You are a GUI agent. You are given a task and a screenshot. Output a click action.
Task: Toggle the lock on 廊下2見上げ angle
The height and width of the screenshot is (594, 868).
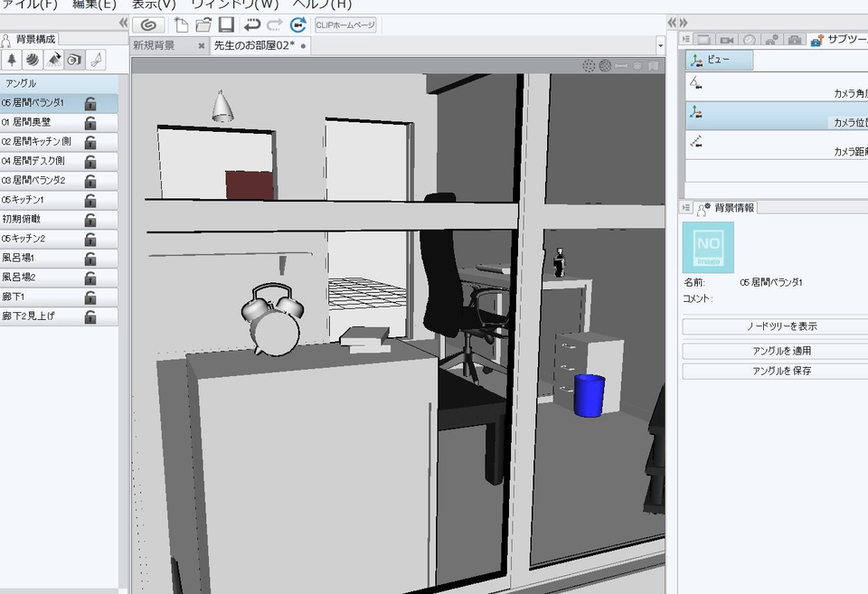coord(90,317)
